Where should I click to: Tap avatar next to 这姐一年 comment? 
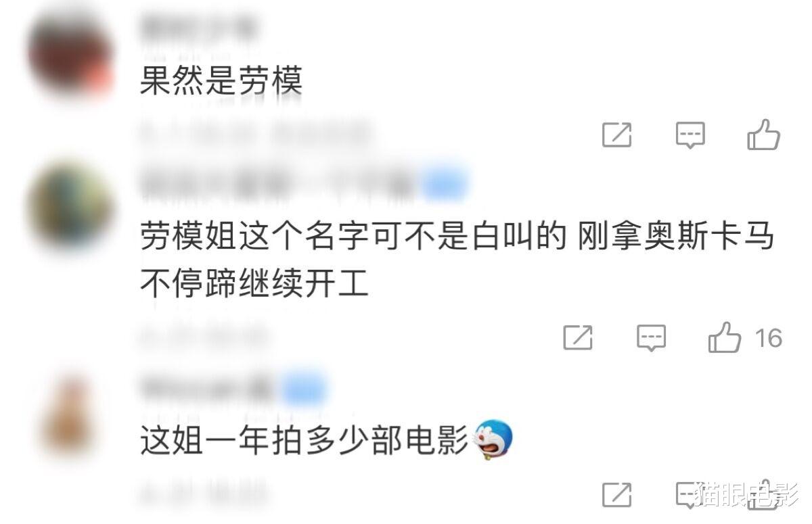tap(70, 412)
